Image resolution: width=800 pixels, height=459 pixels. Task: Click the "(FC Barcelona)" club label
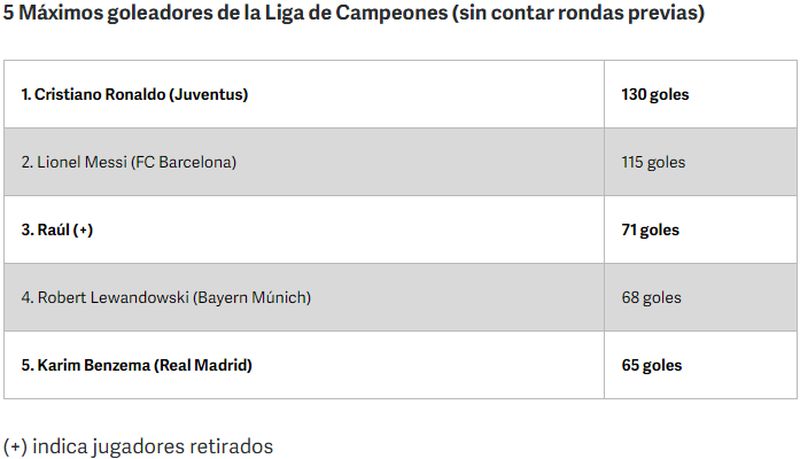click(x=183, y=162)
